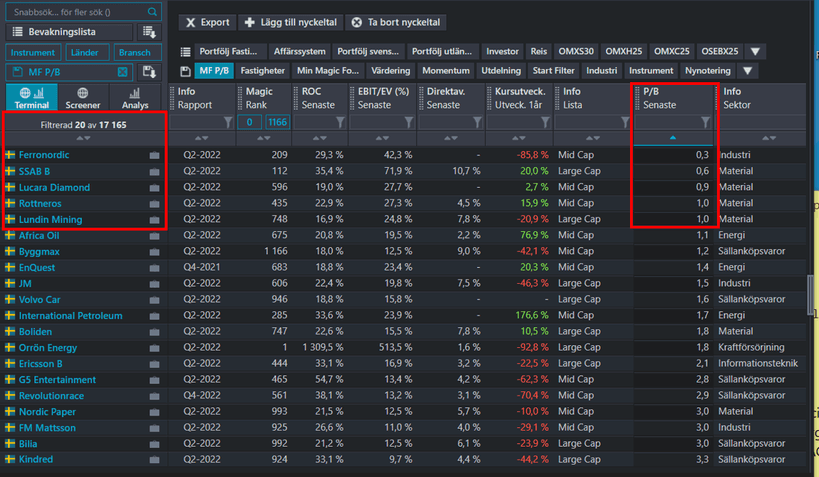Viewport: 819px width, 477px height.
Task: Click the save icon next to MF P/B field
Action: [150, 72]
